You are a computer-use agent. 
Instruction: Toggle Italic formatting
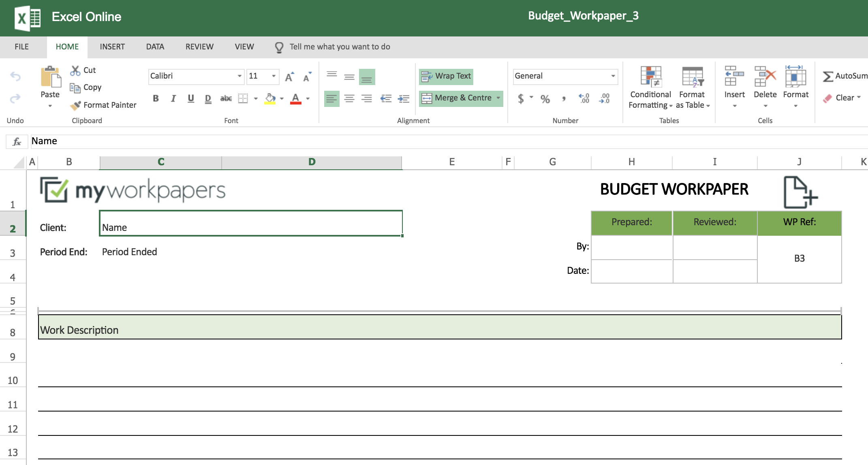pyautogui.click(x=173, y=98)
